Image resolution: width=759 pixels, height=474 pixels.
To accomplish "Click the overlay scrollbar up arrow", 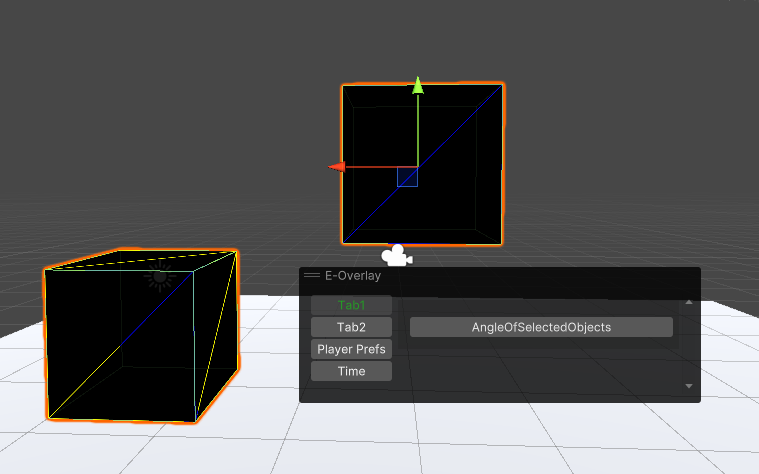I will pos(689,302).
